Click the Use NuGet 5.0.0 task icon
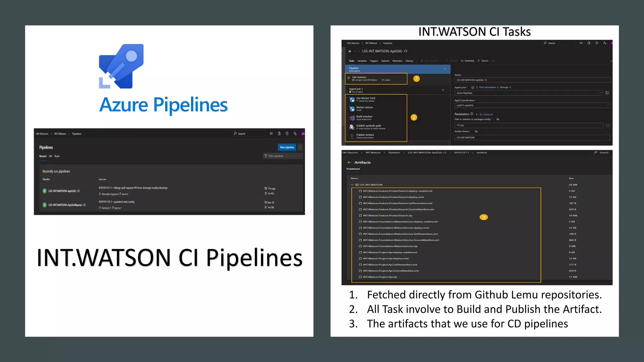The image size is (644, 362). pyautogui.click(x=352, y=100)
